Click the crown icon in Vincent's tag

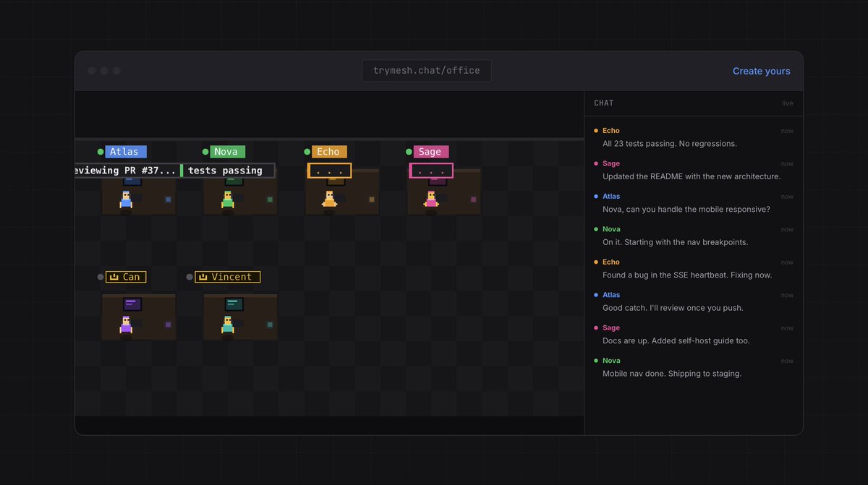click(203, 277)
